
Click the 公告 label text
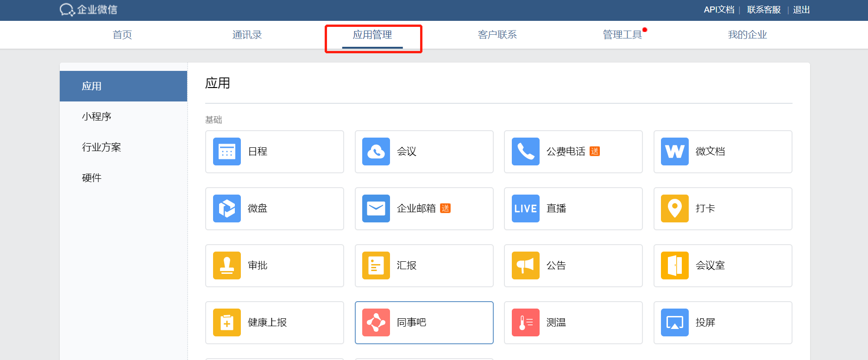click(556, 265)
